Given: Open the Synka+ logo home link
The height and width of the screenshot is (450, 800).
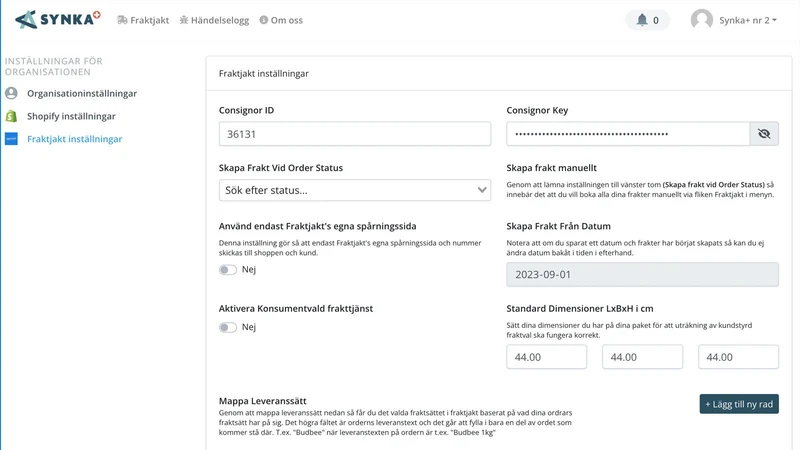Looking at the screenshot, I should coord(58,20).
